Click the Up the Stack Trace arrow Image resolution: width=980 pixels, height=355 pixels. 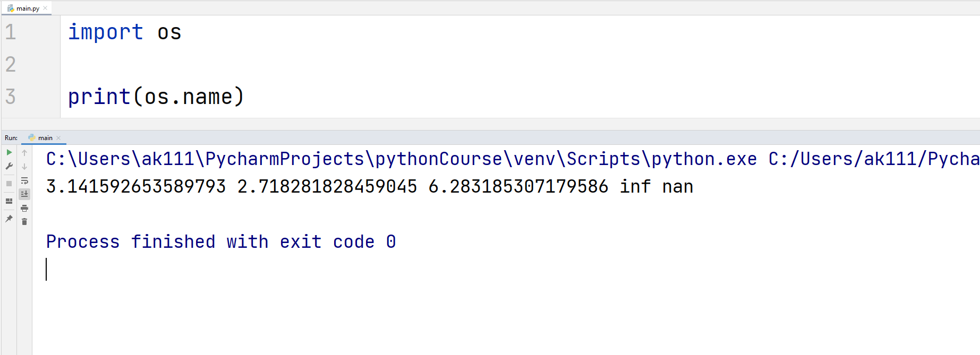pos(24,152)
